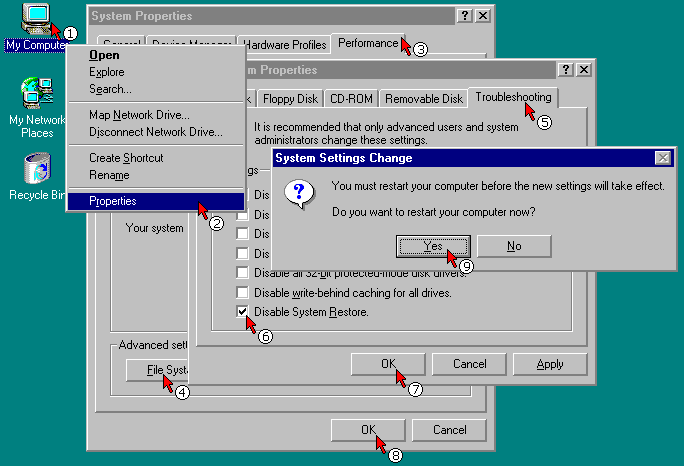This screenshot has height=466, width=684.
Task: Choose Search... from the context menu
Action: (x=156, y=89)
